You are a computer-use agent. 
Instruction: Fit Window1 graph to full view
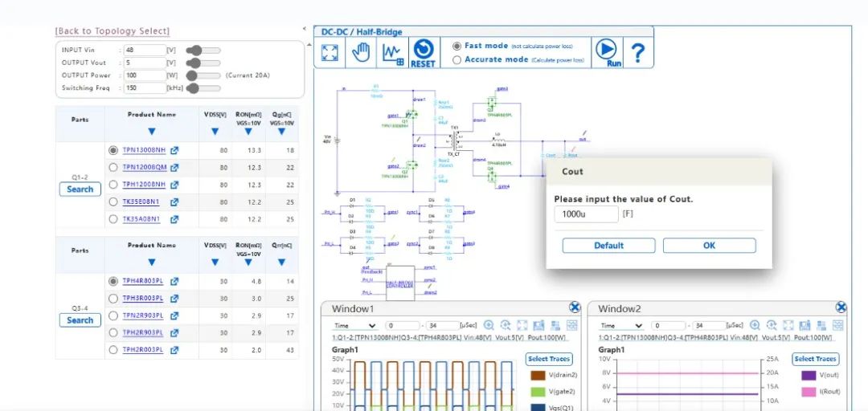pyautogui.click(x=522, y=325)
